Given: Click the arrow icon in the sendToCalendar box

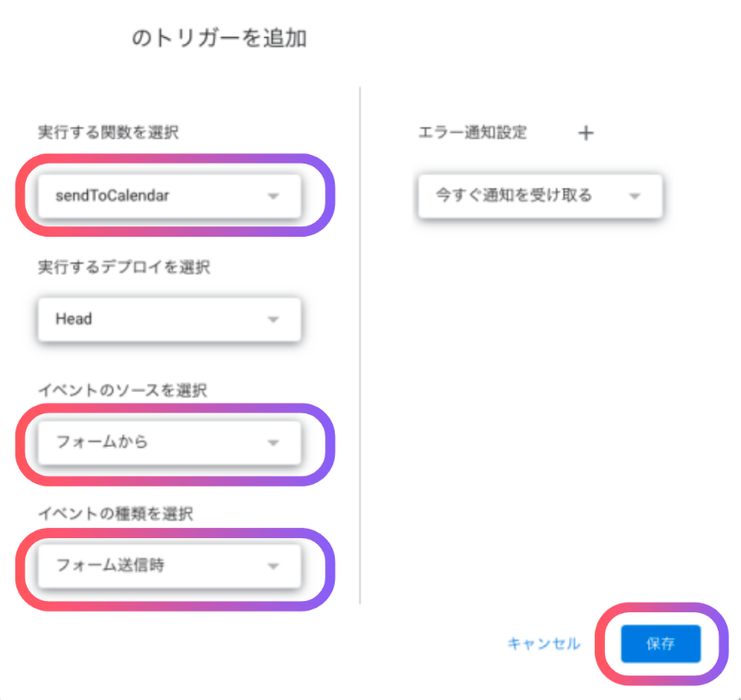Looking at the screenshot, I should point(273,196).
